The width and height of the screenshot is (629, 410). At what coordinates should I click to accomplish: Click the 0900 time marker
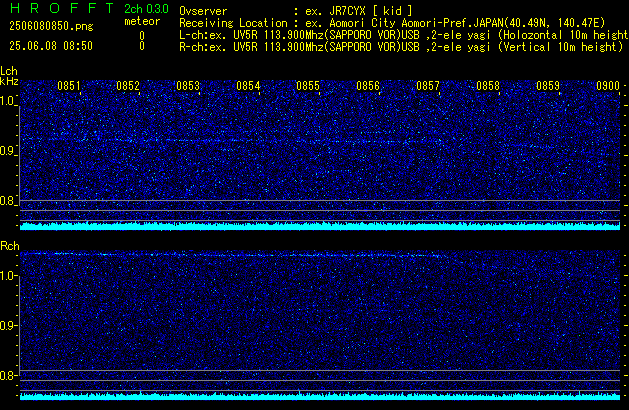(x=608, y=86)
